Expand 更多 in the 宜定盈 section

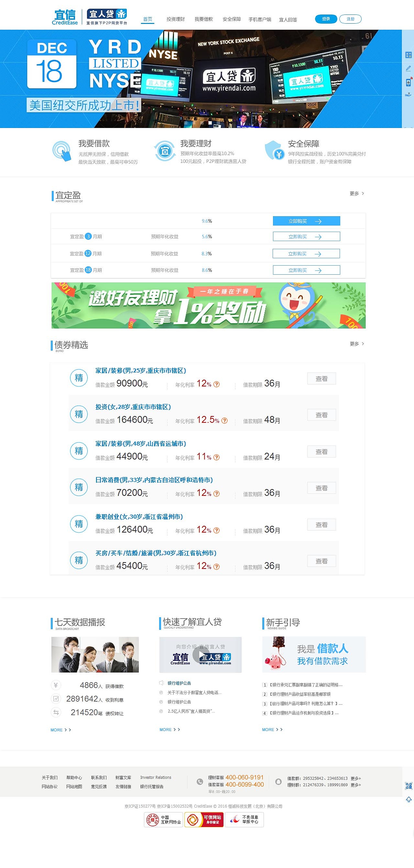point(357,194)
